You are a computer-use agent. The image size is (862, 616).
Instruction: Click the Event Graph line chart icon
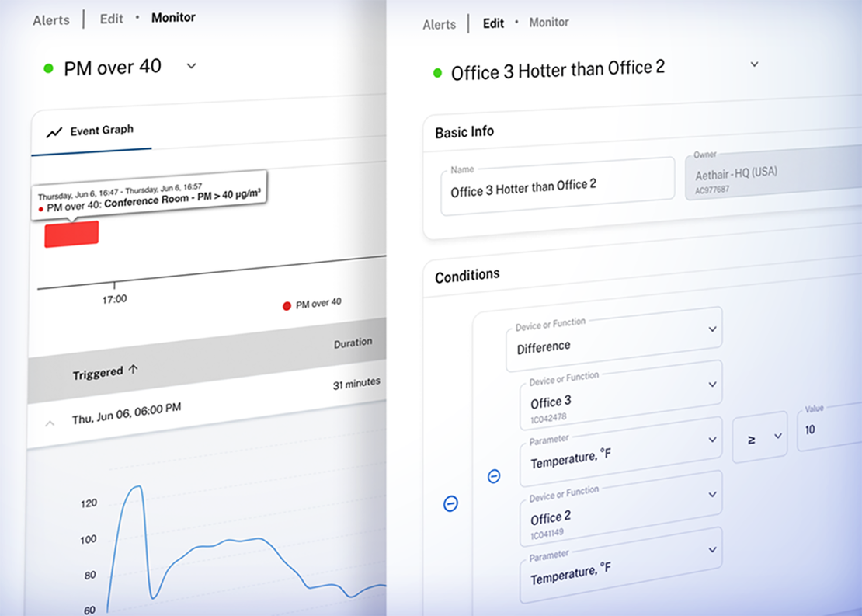click(x=54, y=133)
